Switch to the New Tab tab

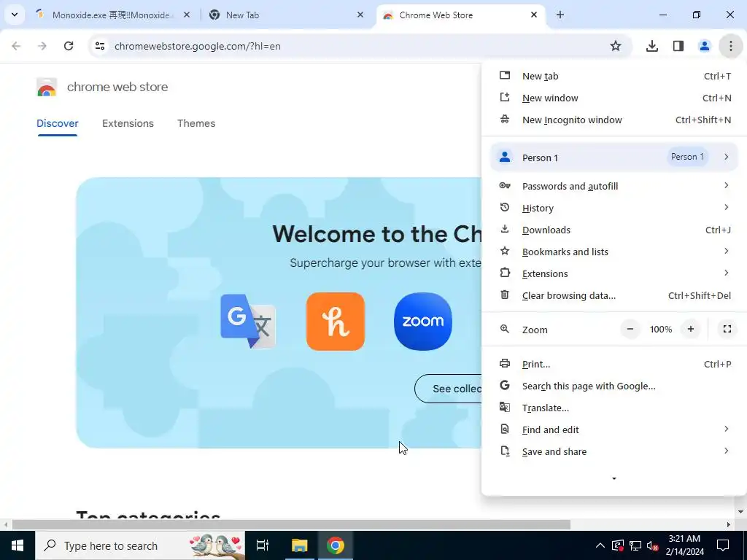[286, 15]
